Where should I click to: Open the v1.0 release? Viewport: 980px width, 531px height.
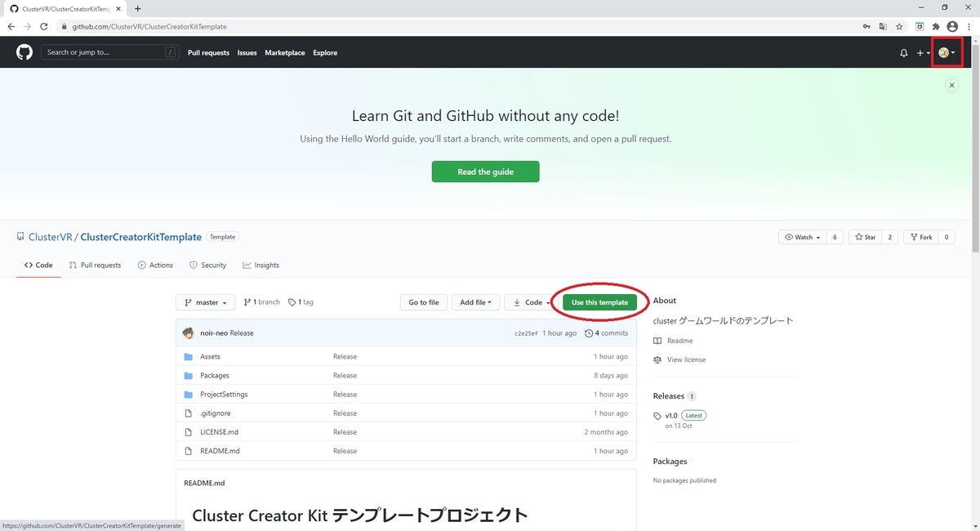click(671, 415)
